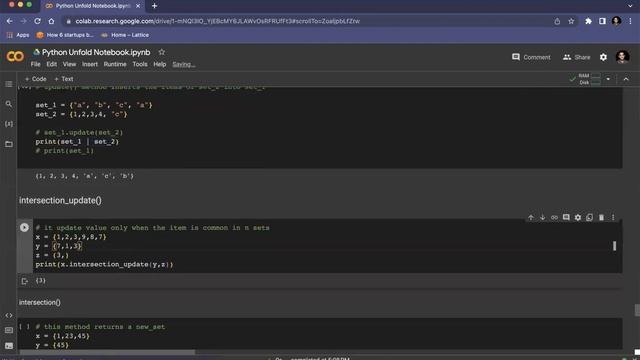Open the View menu
Viewport: 640px width, 360px height.
coord(69,64)
